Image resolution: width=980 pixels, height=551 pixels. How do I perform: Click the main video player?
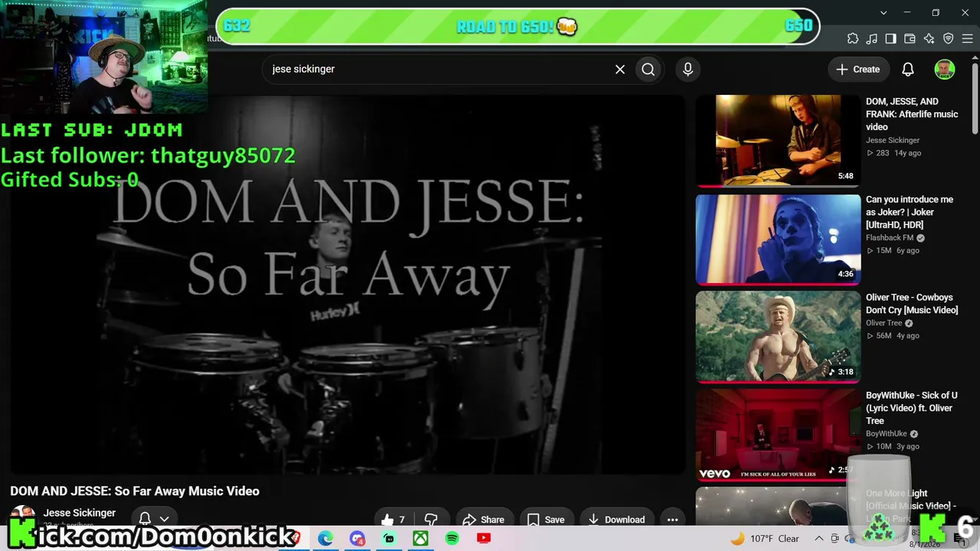(x=348, y=283)
